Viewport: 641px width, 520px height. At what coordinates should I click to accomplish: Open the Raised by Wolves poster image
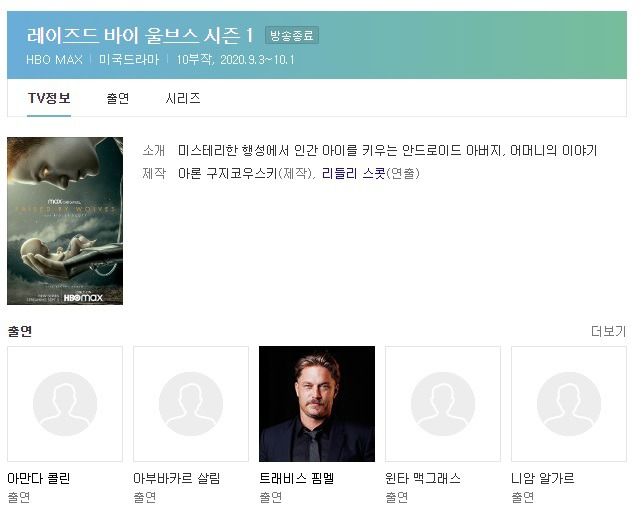[x=65, y=221]
